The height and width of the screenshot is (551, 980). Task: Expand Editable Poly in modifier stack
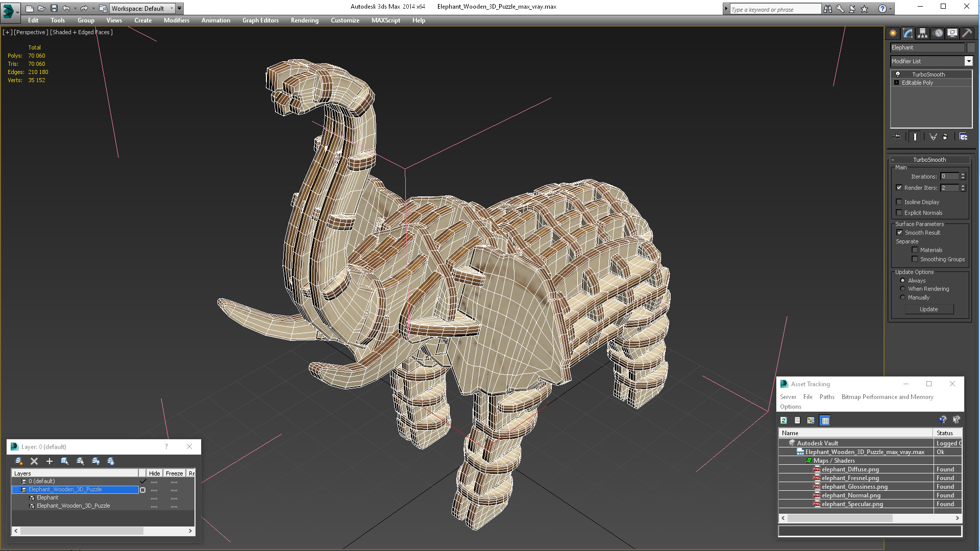coord(897,83)
